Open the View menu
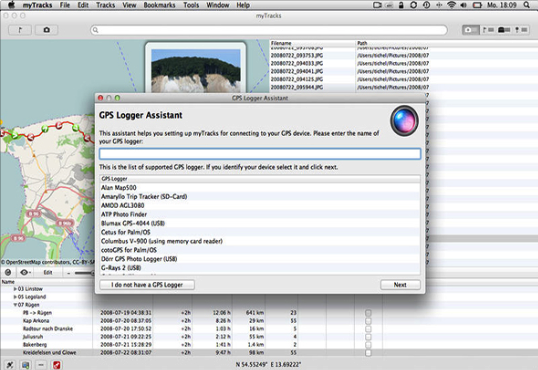 (129, 5)
